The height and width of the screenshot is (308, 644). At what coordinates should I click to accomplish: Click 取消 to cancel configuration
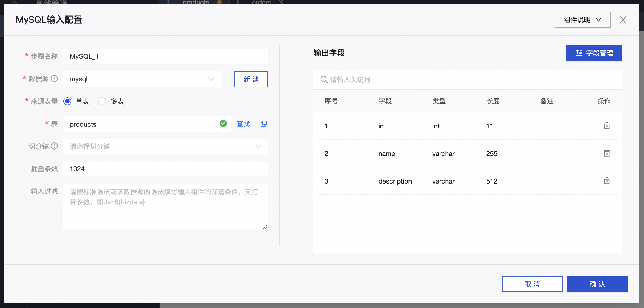click(532, 284)
